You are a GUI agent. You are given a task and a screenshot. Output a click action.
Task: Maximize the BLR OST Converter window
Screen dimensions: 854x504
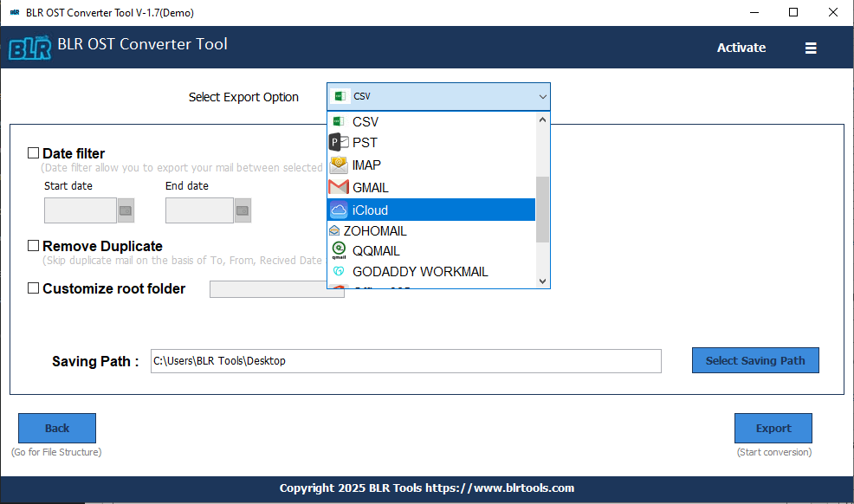(793, 12)
